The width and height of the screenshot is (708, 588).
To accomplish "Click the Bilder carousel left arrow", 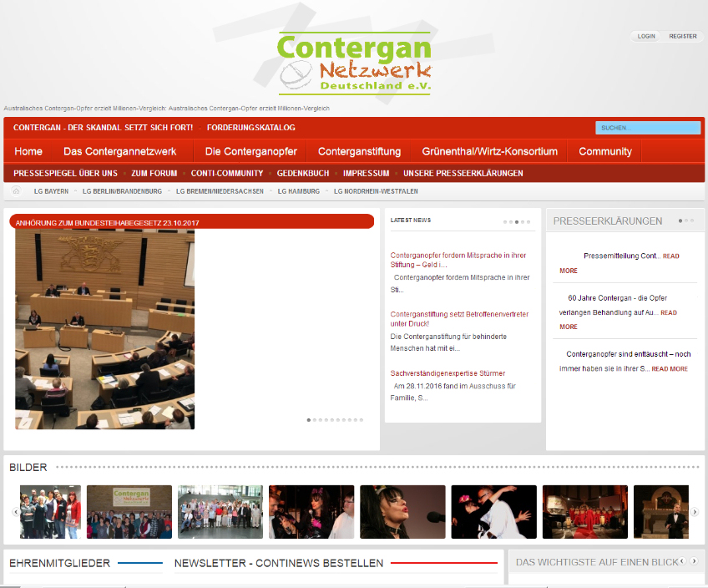I will coord(16,512).
